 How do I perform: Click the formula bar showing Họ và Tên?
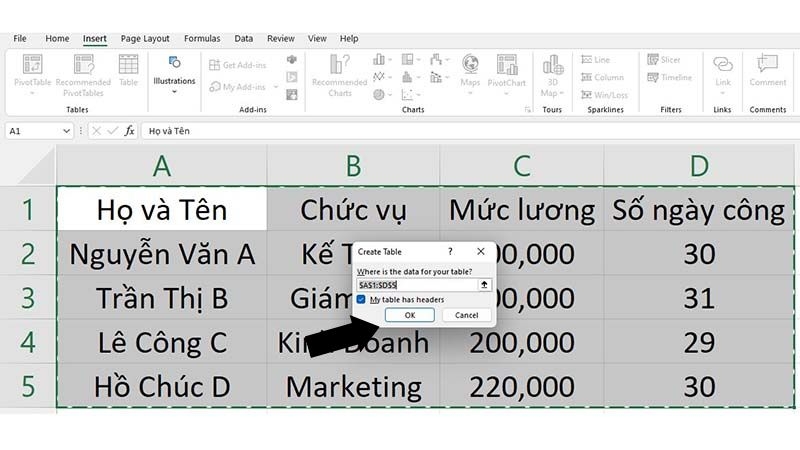(469, 131)
